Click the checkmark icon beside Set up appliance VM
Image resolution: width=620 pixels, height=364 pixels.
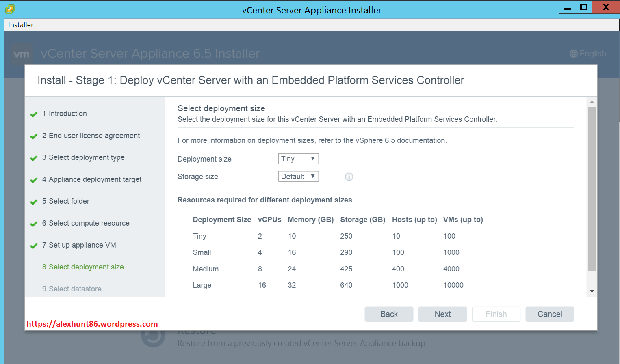[x=33, y=246]
